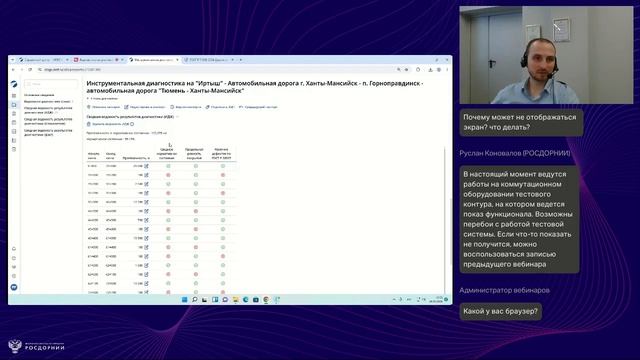Open the round blue chat icon at sidebar bottom
This screenshot has height=360, width=640.
[x=14, y=287]
